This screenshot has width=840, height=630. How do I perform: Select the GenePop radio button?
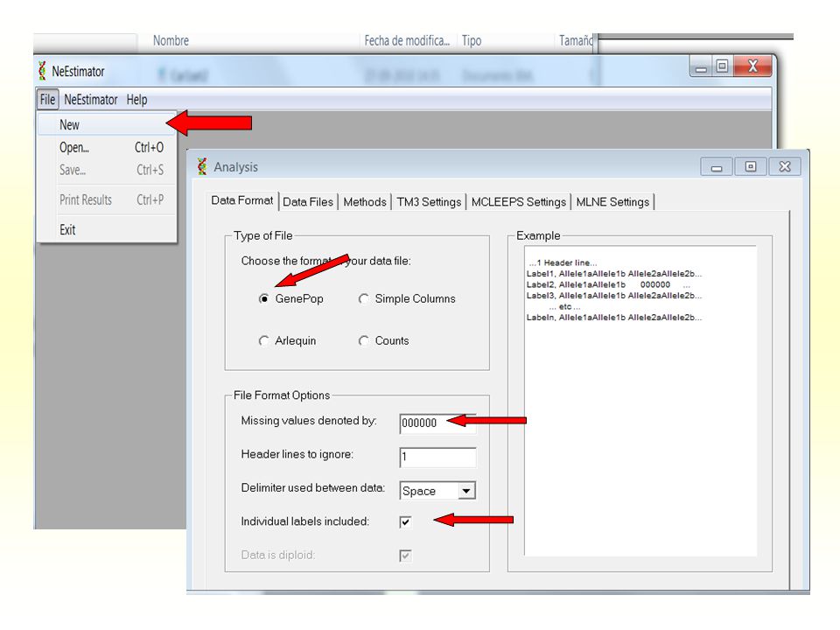point(263,299)
